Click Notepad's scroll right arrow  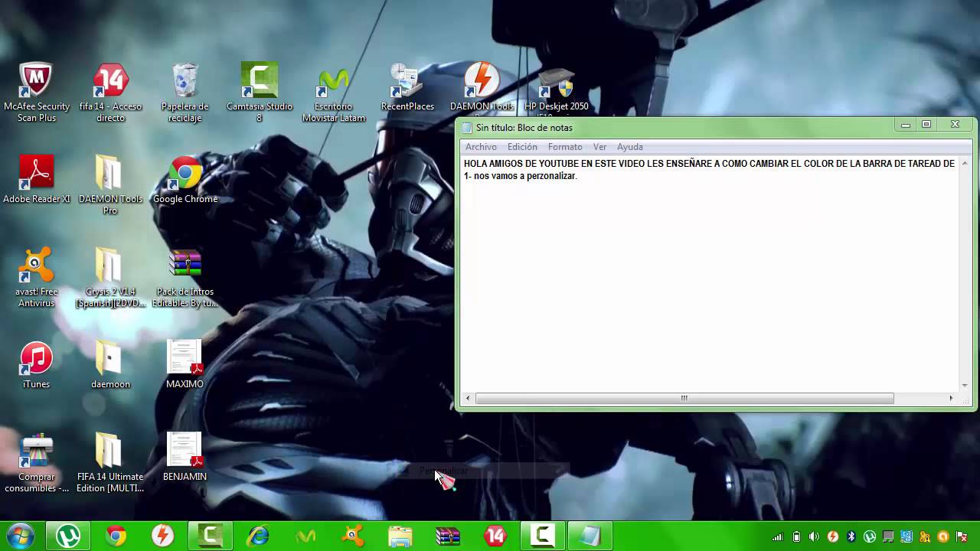pyautogui.click(x=951, y=398)
